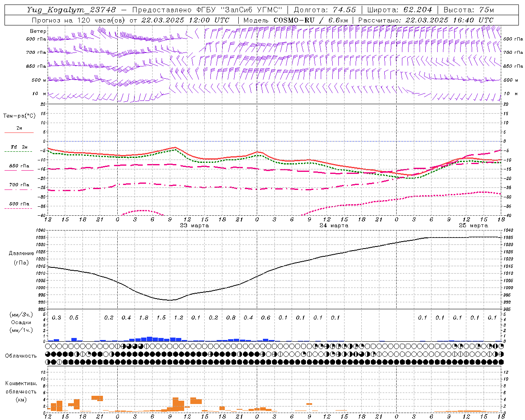Click the 1.5 precipitation value
Image resolution: width=525 pixels, height=420 pixels.
161,318
